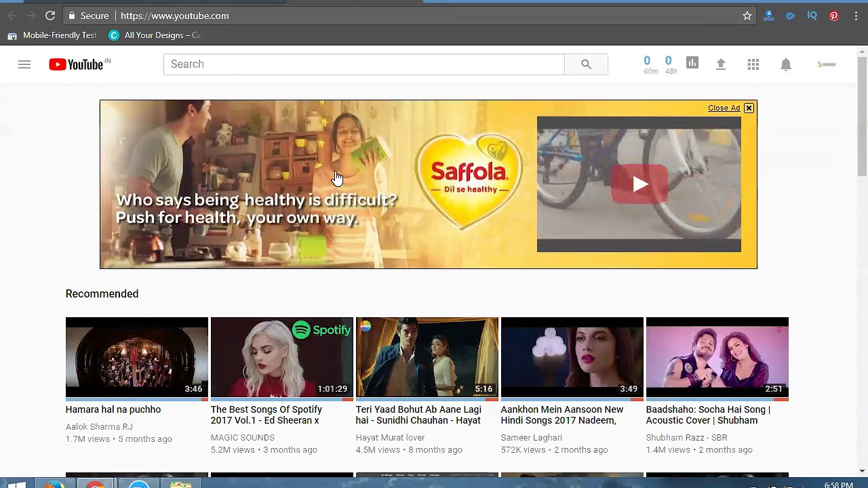Click the upload video arrow icon
Screen dimensions: 868x488
coord(721,64)
